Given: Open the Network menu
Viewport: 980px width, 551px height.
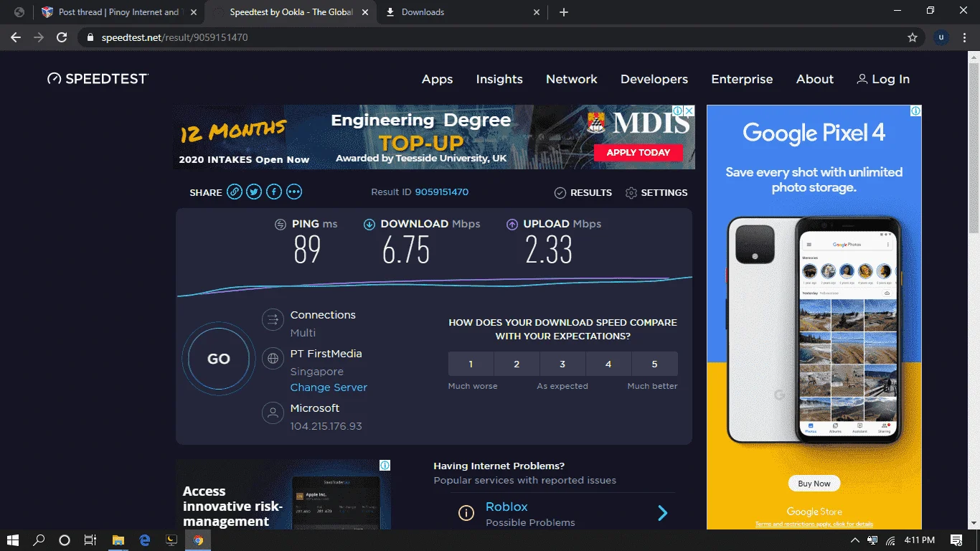Looking at the screenshot, I should (x=572, y=79).
